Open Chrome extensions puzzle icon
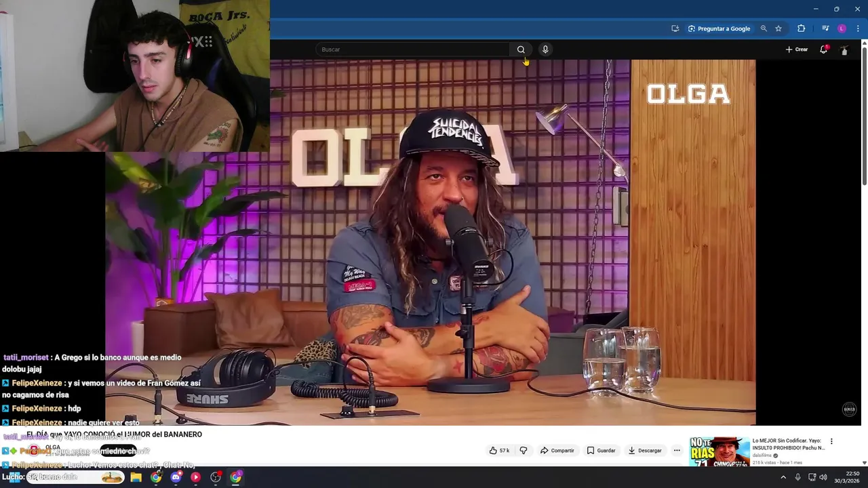Screen dimensions: 868x488 [x=802, y=28]
